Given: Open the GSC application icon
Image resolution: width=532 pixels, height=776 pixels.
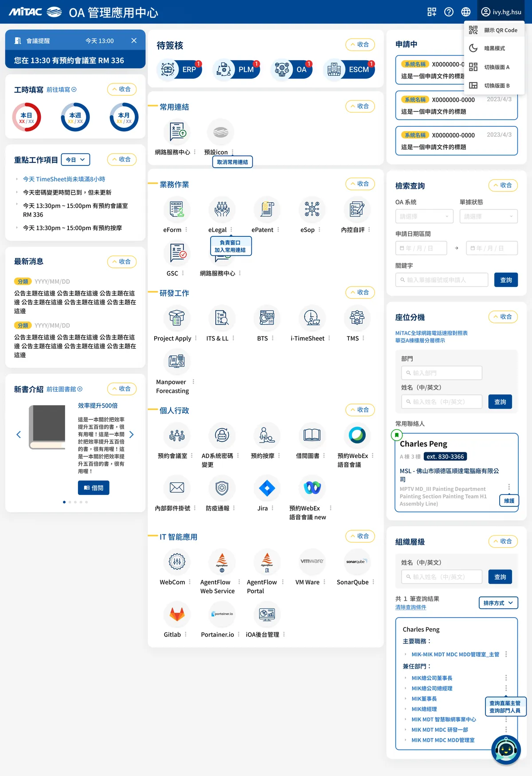Looking at the screenshot, I should coord(177,253).
